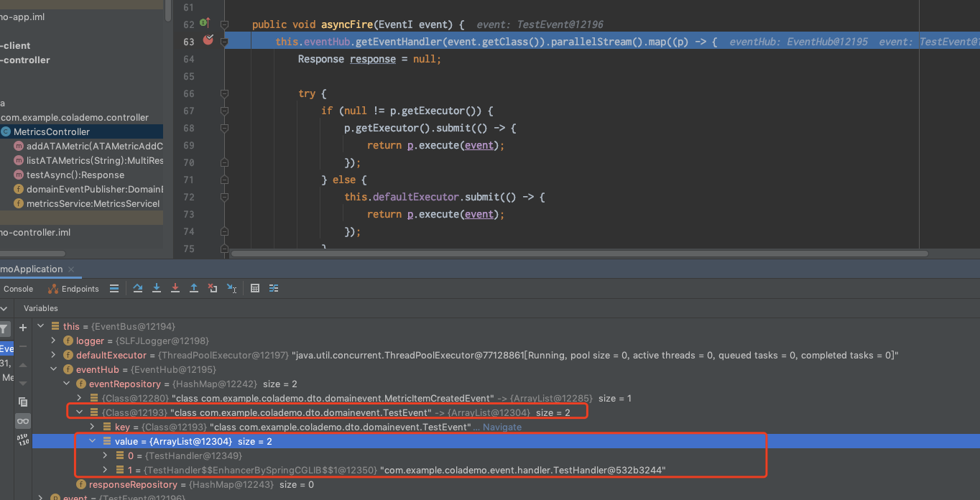Toggle code folding on line 72
Viewport: 980px width, 500px height.
224,197
